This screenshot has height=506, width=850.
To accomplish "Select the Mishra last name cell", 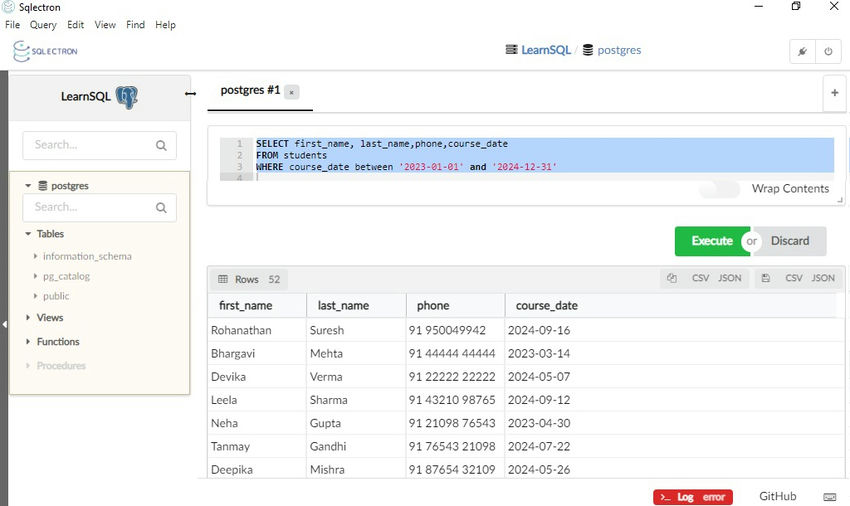I will [x=356, y=470].
